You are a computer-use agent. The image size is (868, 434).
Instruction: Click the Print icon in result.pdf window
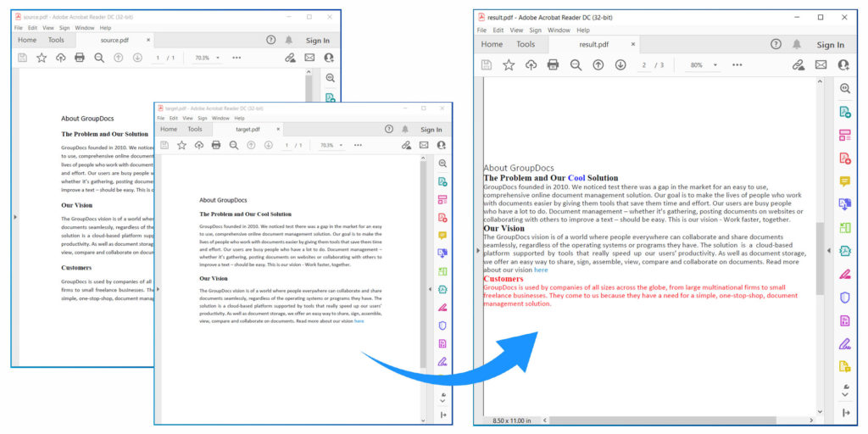pos(553,65)
